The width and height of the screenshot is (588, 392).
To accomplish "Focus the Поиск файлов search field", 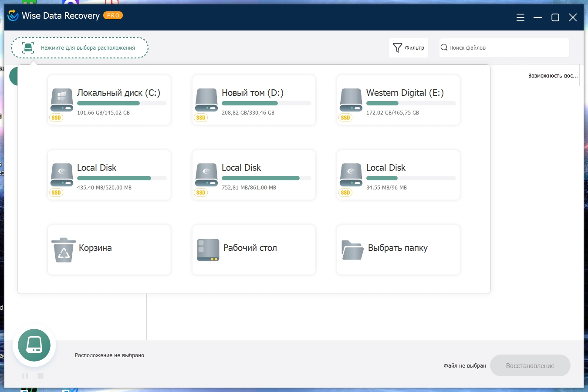I will (x=504, y=47).
